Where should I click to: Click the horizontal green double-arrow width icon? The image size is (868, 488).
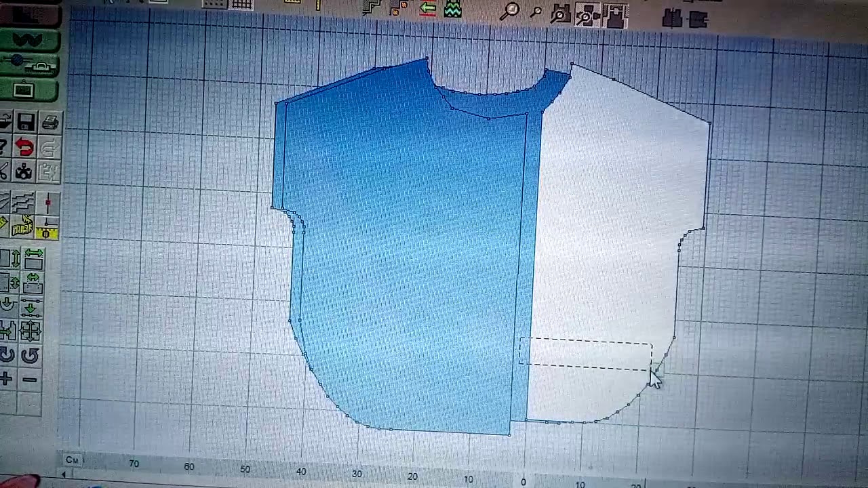[x=33, y=258]
